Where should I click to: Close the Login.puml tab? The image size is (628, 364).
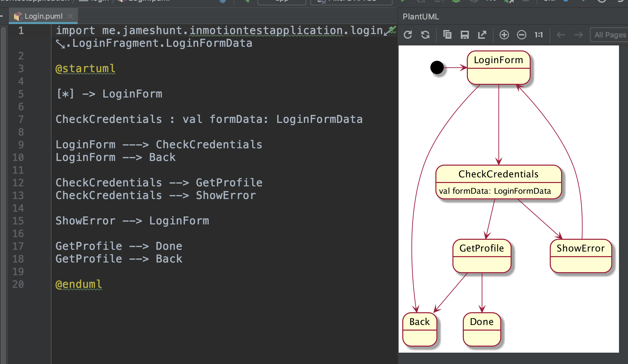[70, 16]
